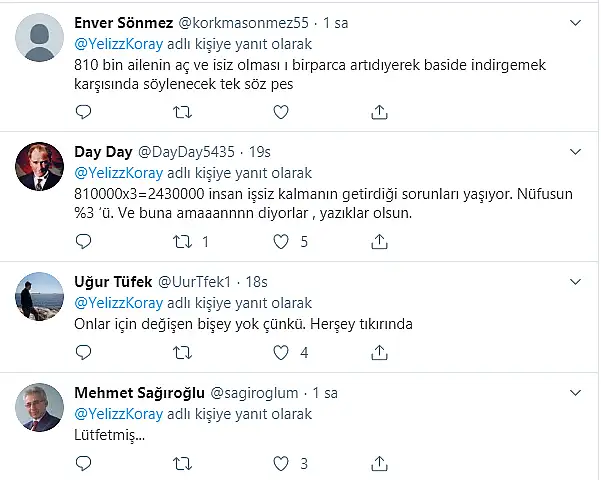Like Uğur Tüfek's tweet with 4 likes

coord(280,352)
